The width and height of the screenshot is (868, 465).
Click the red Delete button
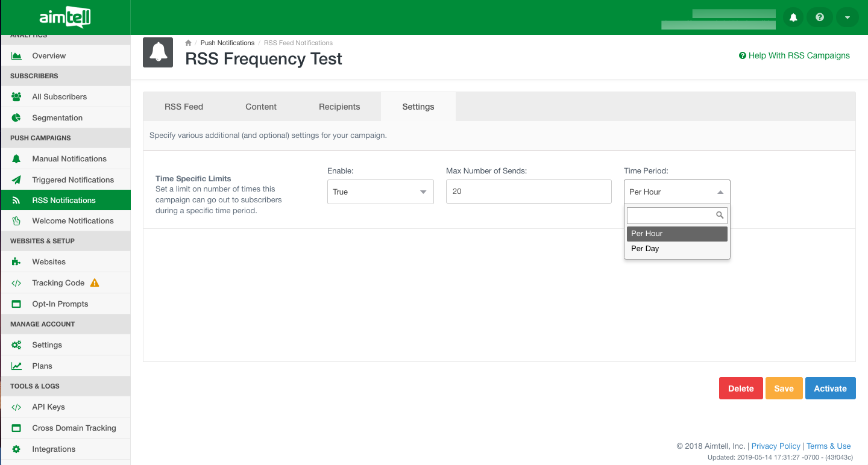[x=741, y=389]
